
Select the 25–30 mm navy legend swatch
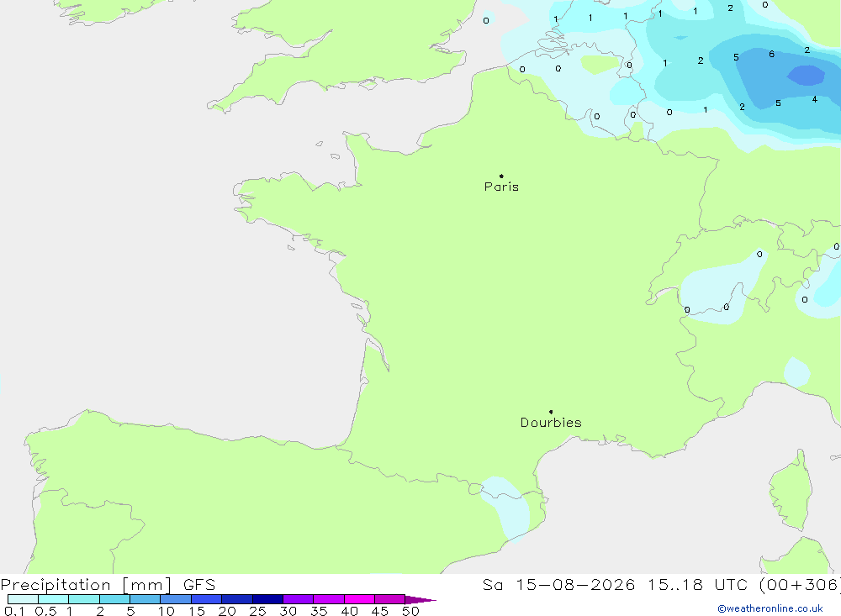[x=267, y=599]
